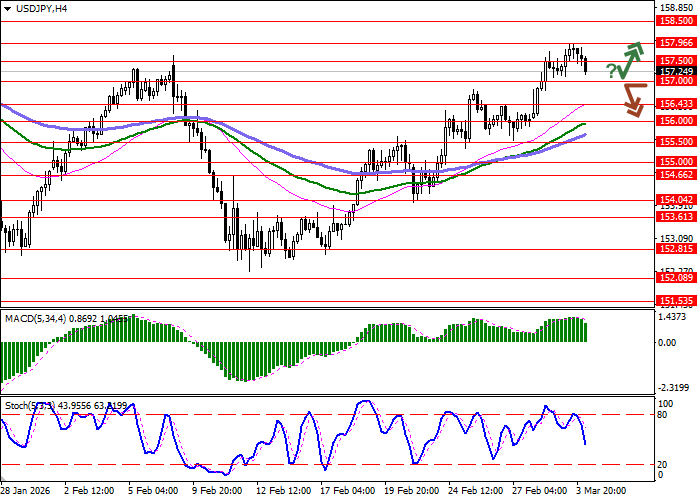The image size is (700, 500).
Task: Click the green question mark
Action: [x=610, y=71]
